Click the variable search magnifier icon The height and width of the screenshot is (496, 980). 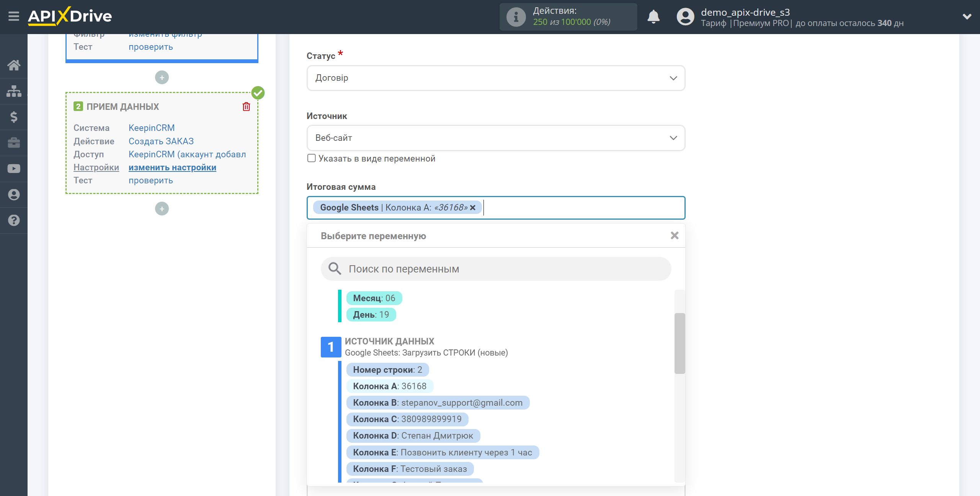(335, 269)
